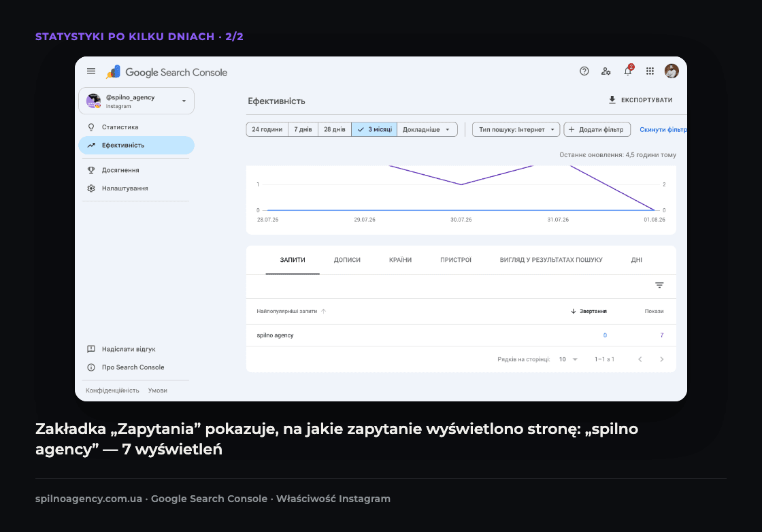Screen dimensions: 762x532
Task: Click the Скинути фільтри link
Action: click(x=663, y=130)
